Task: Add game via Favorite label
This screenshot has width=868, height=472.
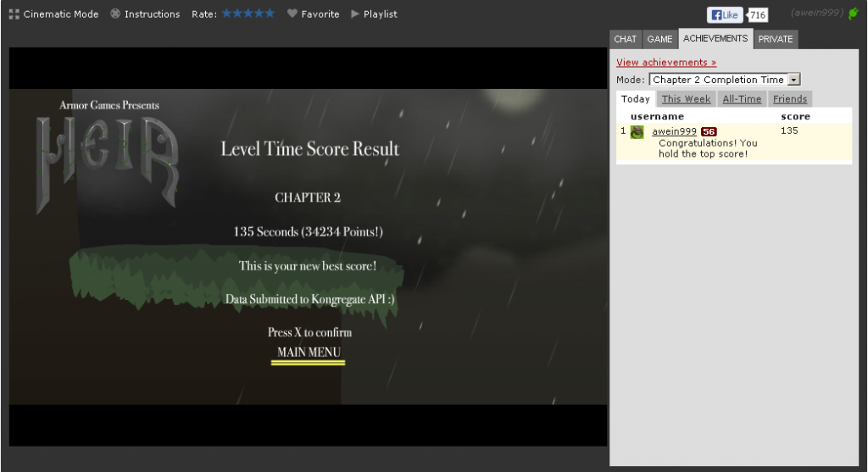Action: [320, 14]
